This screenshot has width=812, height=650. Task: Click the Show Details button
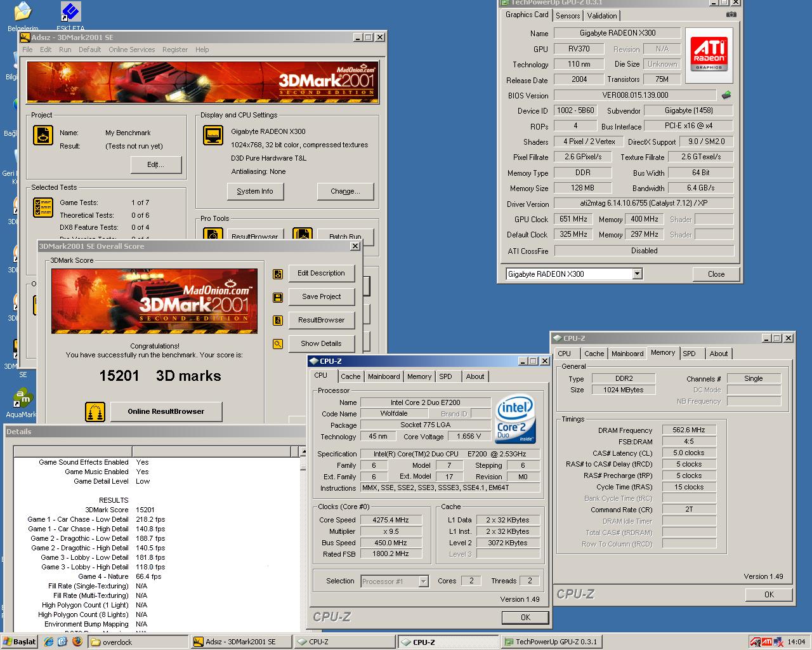coord(321,344)
